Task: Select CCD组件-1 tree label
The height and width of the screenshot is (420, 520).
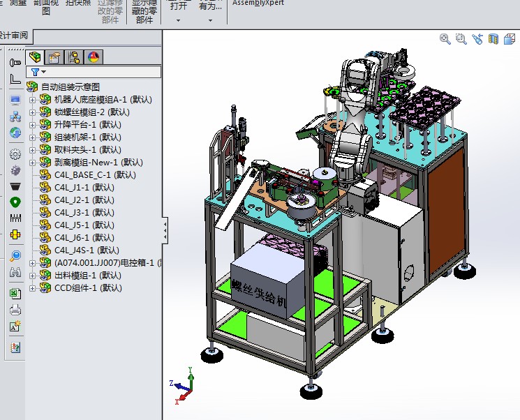Action: (x=88, y=287)
